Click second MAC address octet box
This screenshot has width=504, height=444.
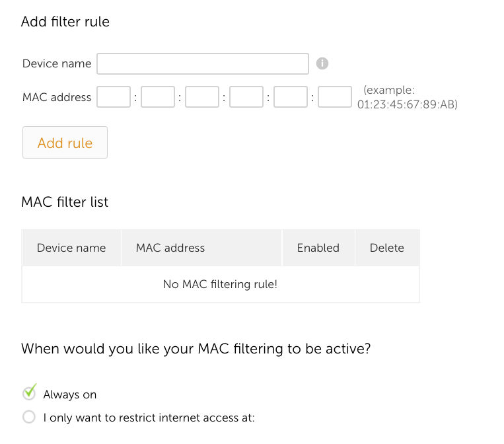pyautogui.click(x=158, y=96)
